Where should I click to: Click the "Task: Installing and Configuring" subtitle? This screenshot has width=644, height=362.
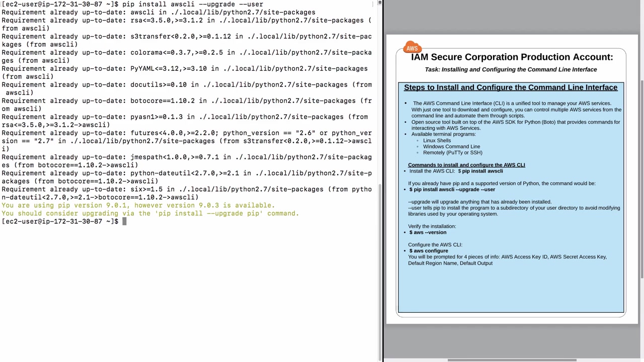511,69
